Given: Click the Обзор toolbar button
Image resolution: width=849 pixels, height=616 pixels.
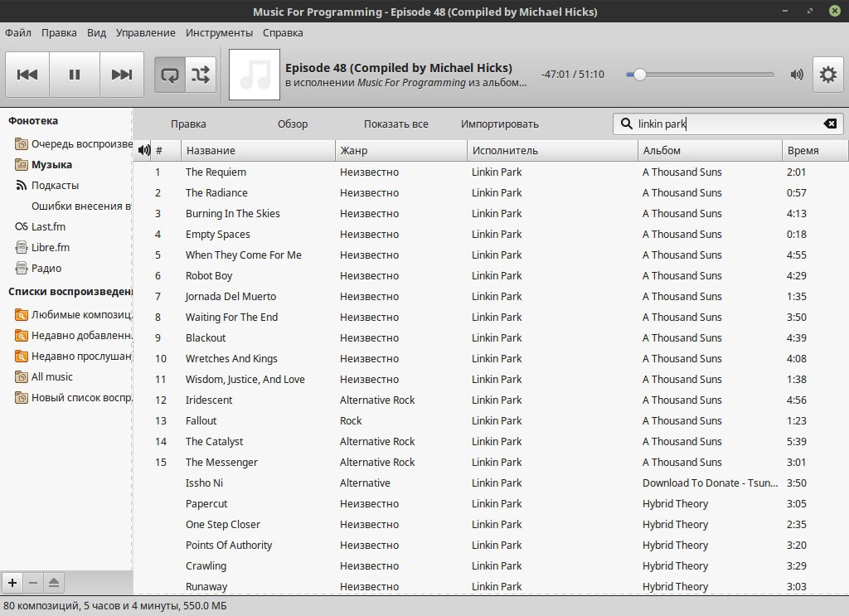Looking at the screenshot, I should pos(293,124).
